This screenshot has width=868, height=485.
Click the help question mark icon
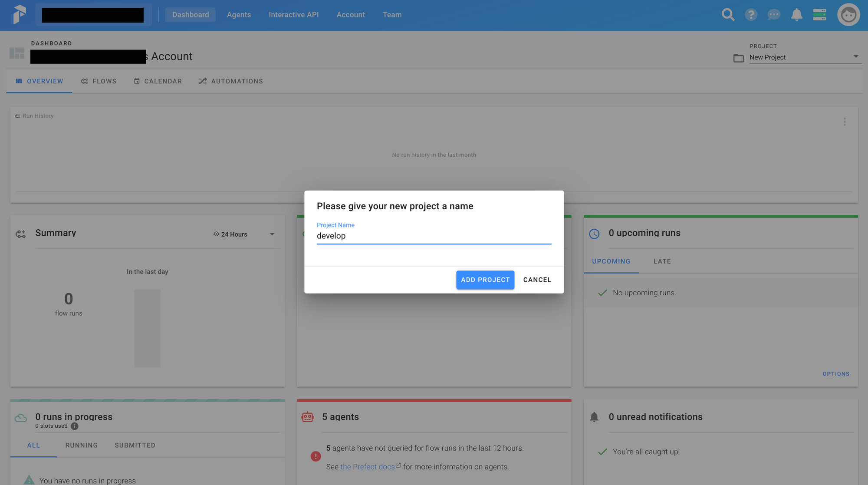(x=751, y=14)
